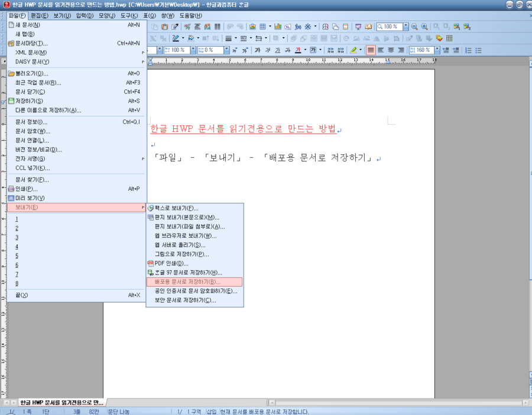Open the zoom 100 % dropdown arrow
532x415 pixels.
[406, 27]
